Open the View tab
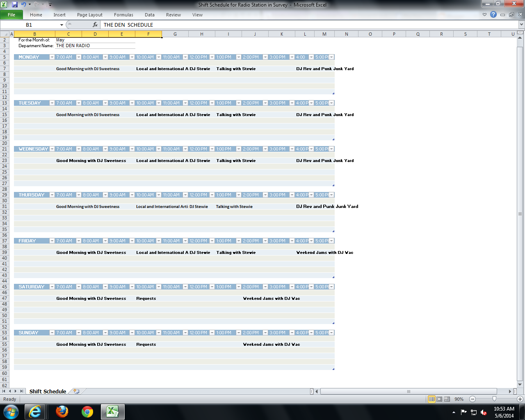525x420 pixels. 197,15
